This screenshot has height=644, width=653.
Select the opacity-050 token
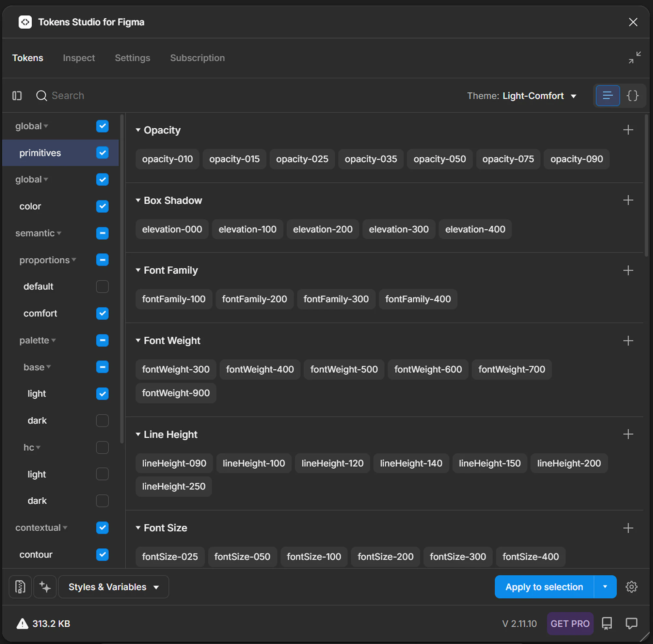point(439,159)
